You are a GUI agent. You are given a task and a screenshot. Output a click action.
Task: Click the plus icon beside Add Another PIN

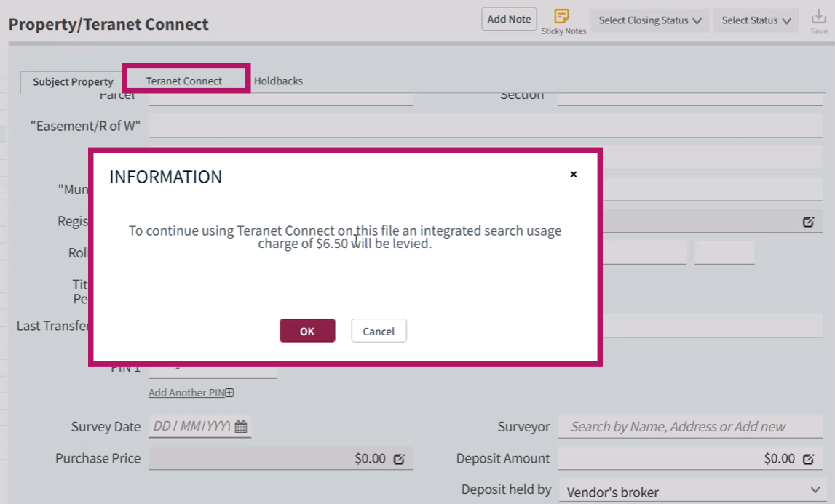tap(229, 393)
